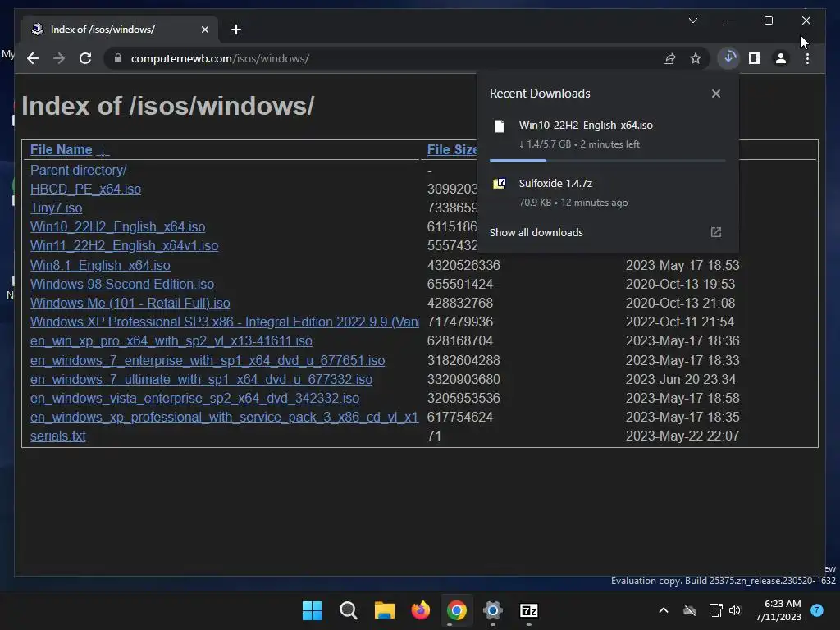
Task: Click en_windows_7_ultimate_with_sp1 ISO link
Action: pos(201,379)
